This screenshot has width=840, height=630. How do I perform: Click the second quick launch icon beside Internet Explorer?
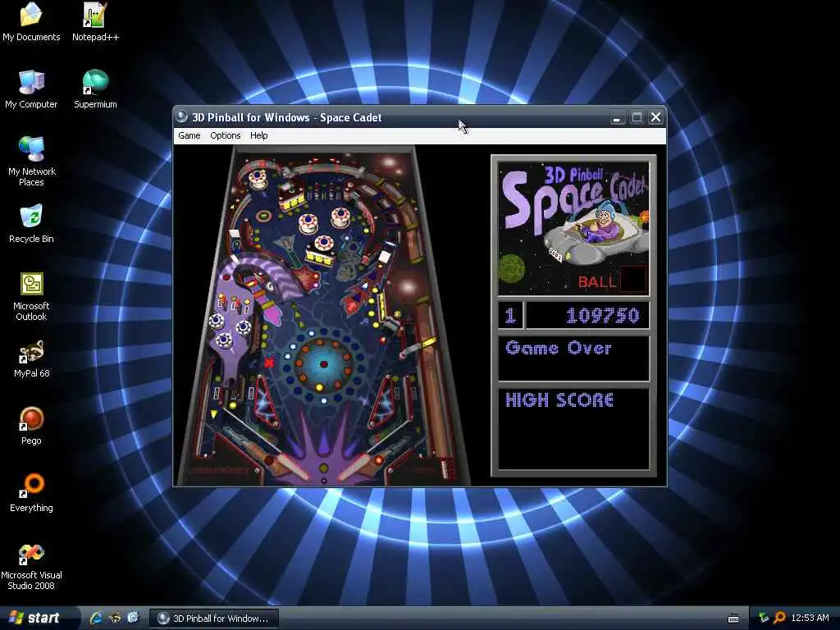point(115,618)
